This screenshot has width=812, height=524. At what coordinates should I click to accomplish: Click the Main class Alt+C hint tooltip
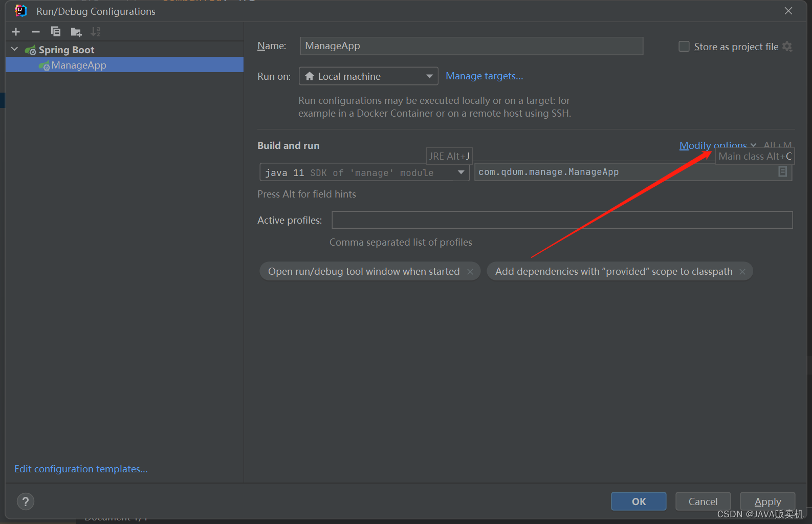(755, 156)
